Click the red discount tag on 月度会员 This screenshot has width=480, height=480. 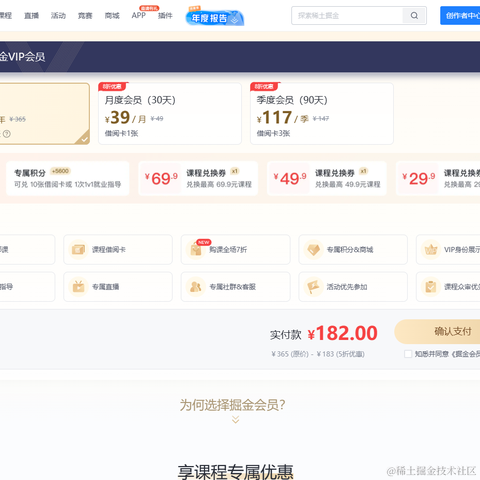tap(113, 87)
